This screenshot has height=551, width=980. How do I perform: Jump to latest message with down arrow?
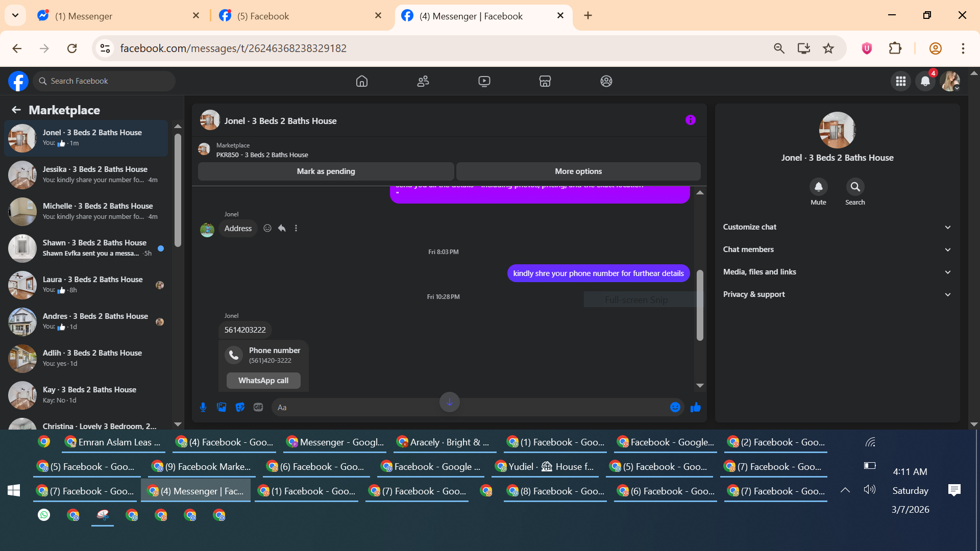[450, 402]
